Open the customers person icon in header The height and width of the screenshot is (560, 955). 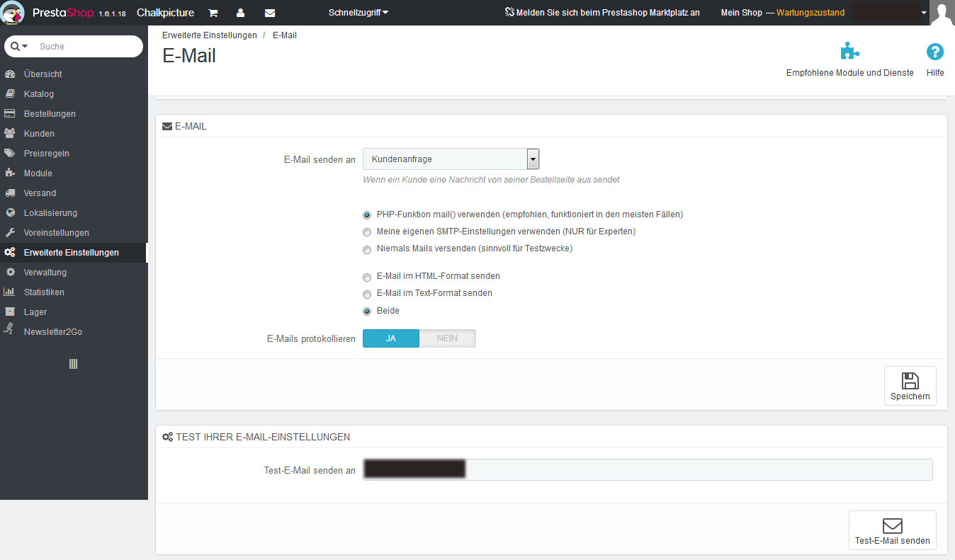pos(241,13)
